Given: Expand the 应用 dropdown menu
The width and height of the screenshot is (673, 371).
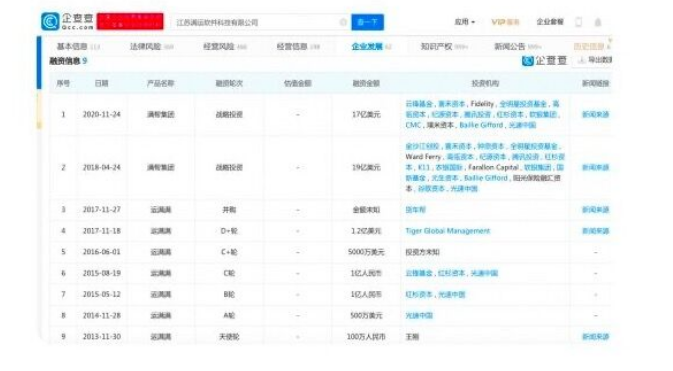Looking at the screenshot, I should pyautogui.click(x=465, y=22).
